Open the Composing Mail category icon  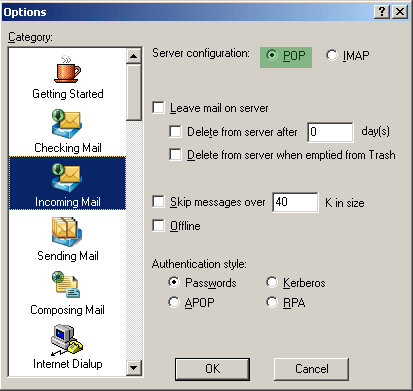(x=66, y=284)
